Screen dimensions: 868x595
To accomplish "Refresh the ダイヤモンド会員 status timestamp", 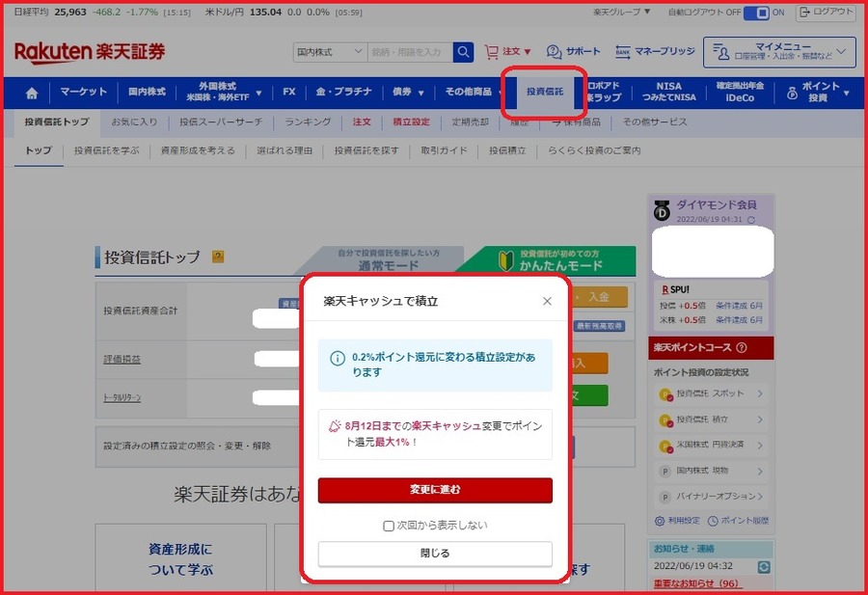I will [x=750, y=220].
